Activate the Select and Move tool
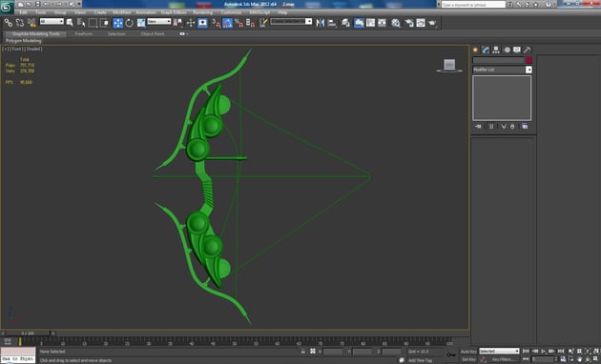601x364 pixels. click(x=117, y=23)
